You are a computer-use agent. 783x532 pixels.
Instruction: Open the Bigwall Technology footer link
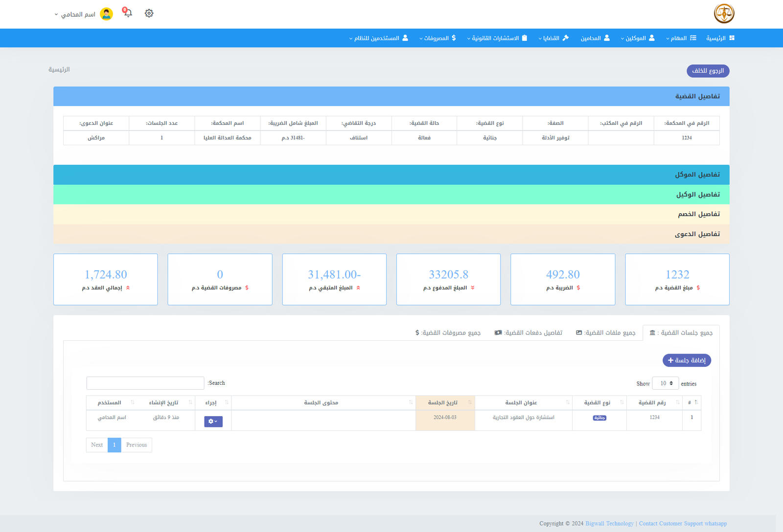609,524
